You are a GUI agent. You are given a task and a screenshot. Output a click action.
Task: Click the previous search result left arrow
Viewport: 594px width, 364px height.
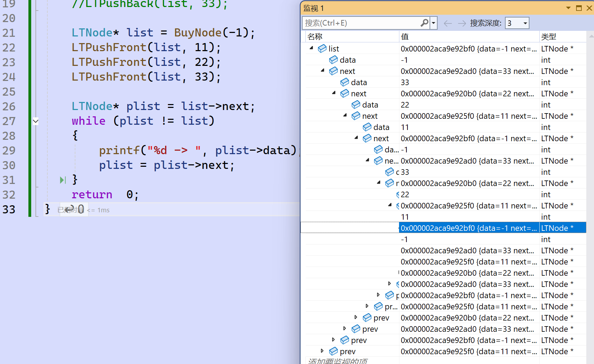click(447, 23)
